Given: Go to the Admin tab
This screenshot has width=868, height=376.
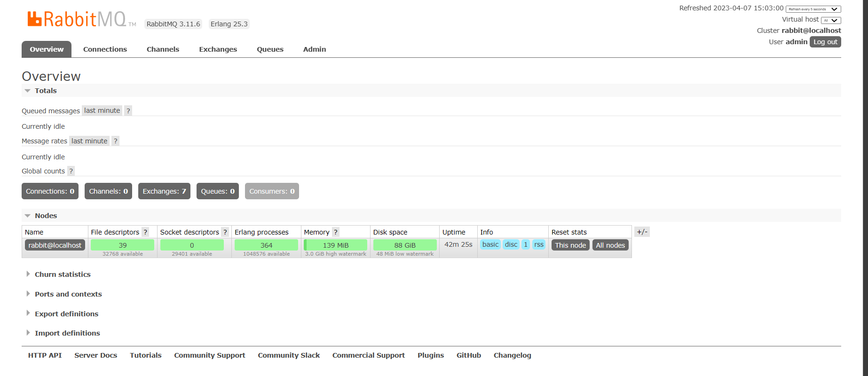Looking at the screenshot, I should tap(315, 49).
